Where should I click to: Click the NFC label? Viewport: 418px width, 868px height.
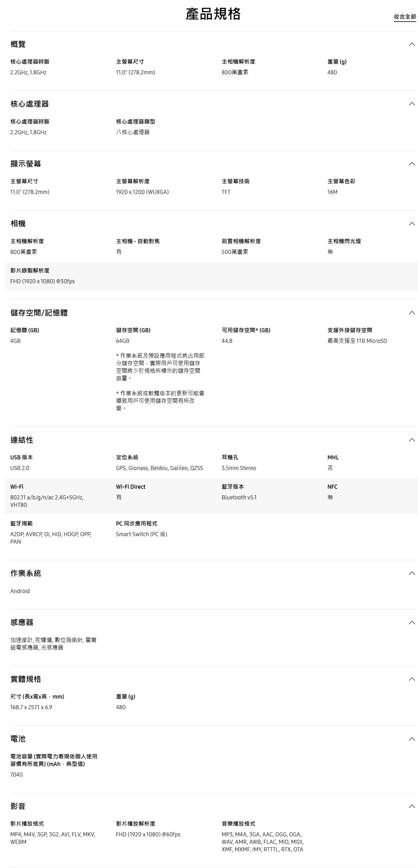332,487
